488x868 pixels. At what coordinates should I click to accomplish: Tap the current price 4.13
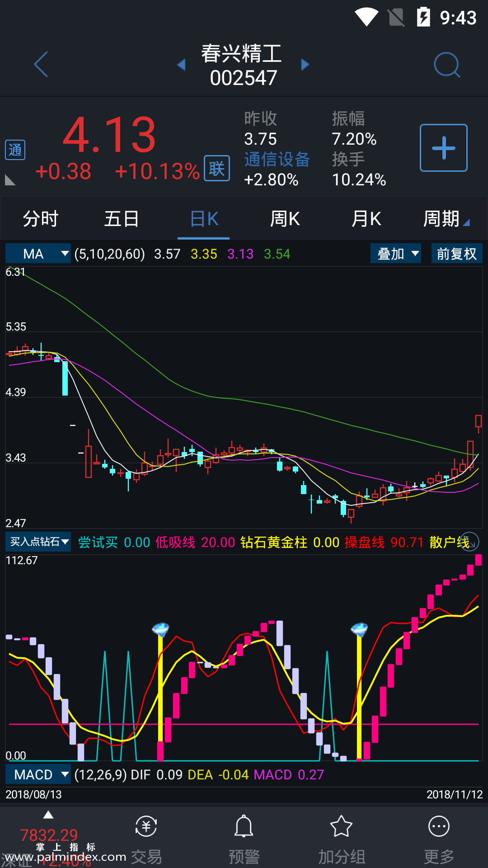click(109, 135)
